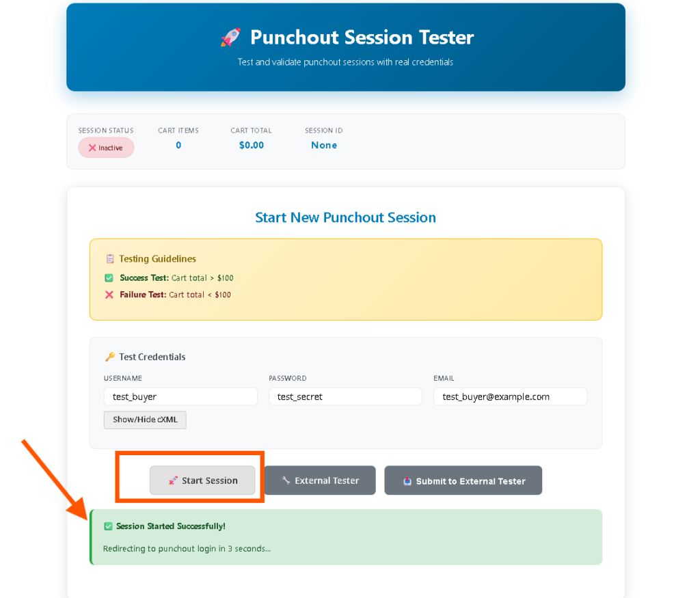Viewport: 700px width, 598px height.
Task: Click into the Password field
Action: (x=345, y=396)
